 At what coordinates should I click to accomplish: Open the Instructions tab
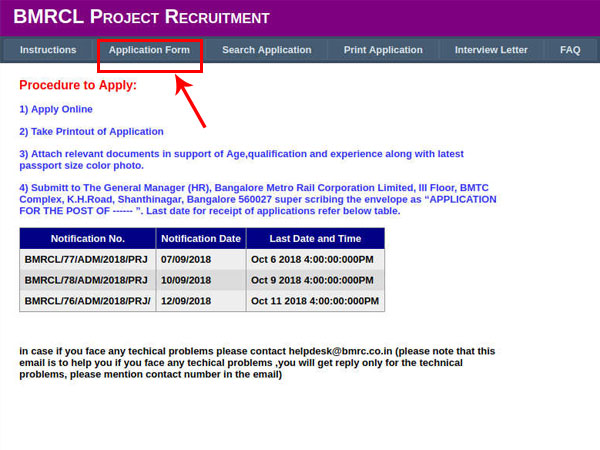point(48,50)
